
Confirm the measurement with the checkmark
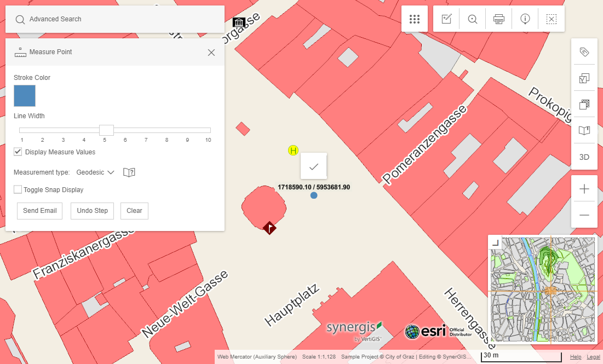click(313, 166)
